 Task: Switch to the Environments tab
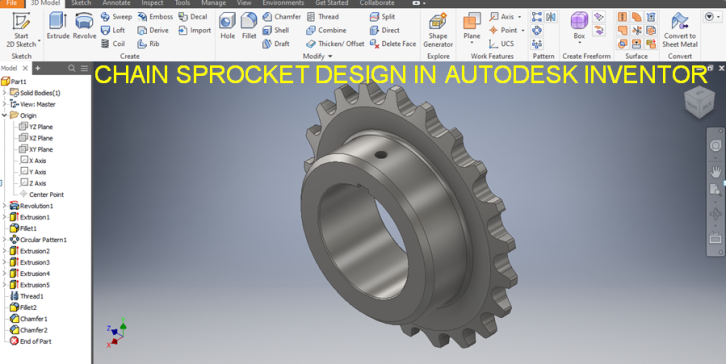(x=283, y=3)
